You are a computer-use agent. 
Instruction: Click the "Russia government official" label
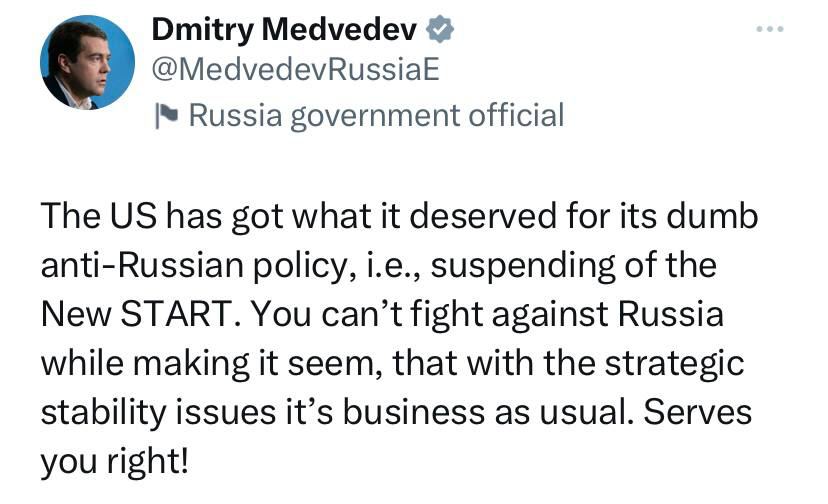click(377, 116)
